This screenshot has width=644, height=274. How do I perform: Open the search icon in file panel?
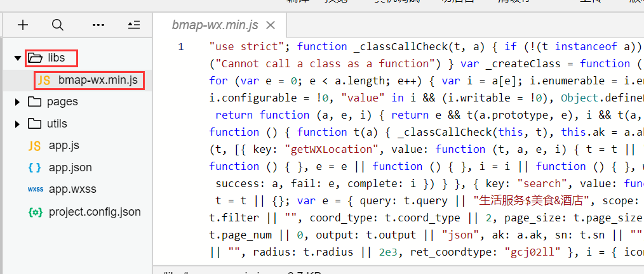tap(58, 25)
